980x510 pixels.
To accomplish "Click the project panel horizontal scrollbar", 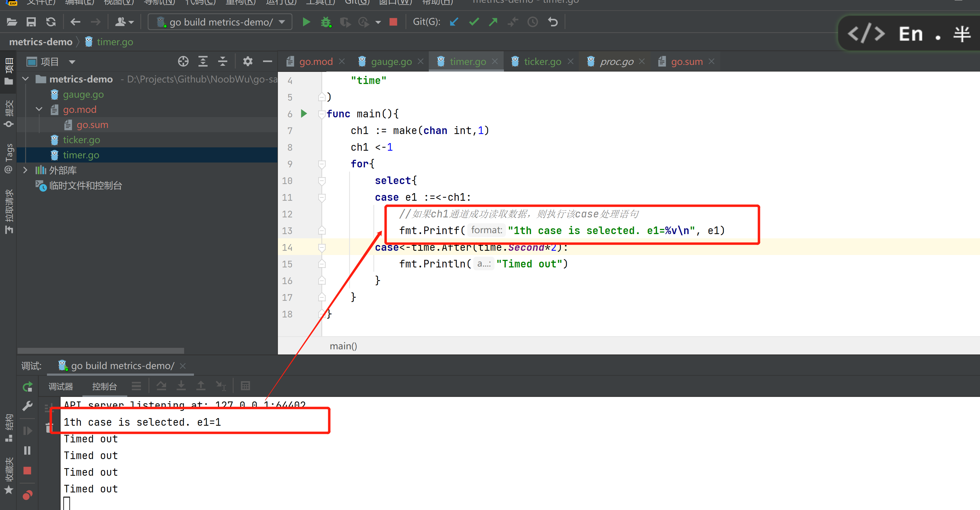I will point(101,350).
